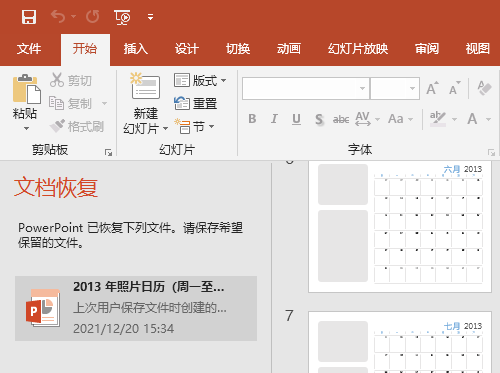Viewport: 500px width, 373px height.
Task: Click the increase font size icon
Action: 433,88
